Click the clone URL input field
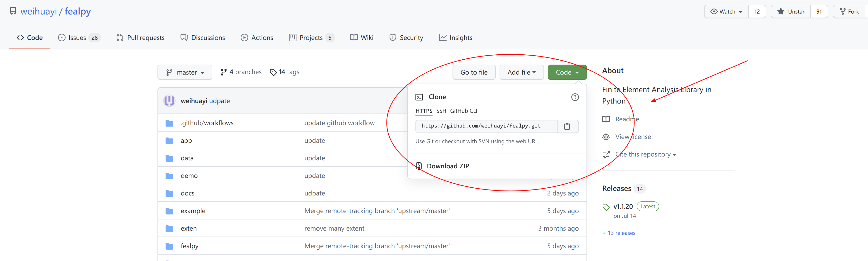Image resolution: width=868 pixels, height=261 pixels. pyautogui.click(x=486, y=126)
